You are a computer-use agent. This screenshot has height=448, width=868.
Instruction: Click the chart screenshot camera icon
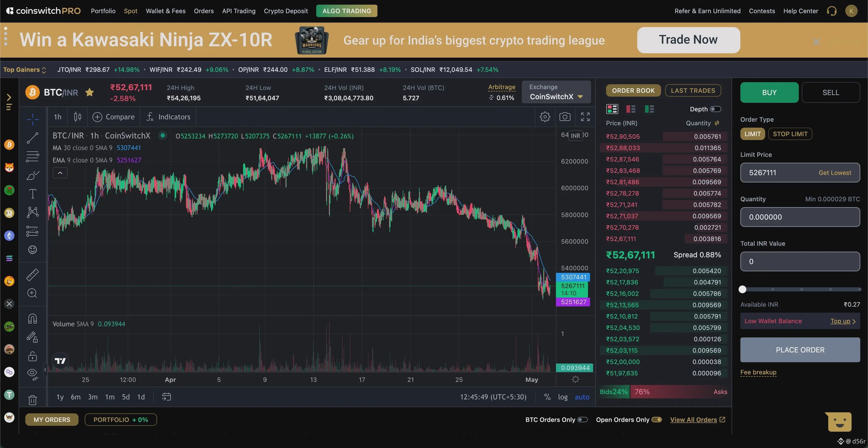tap(565, 117)
